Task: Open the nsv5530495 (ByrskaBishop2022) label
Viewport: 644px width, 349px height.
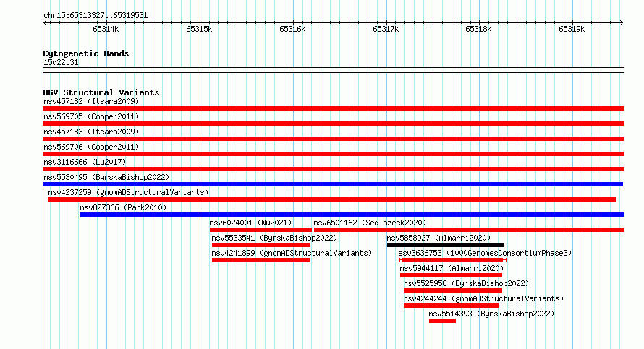Action: point(106,177)
